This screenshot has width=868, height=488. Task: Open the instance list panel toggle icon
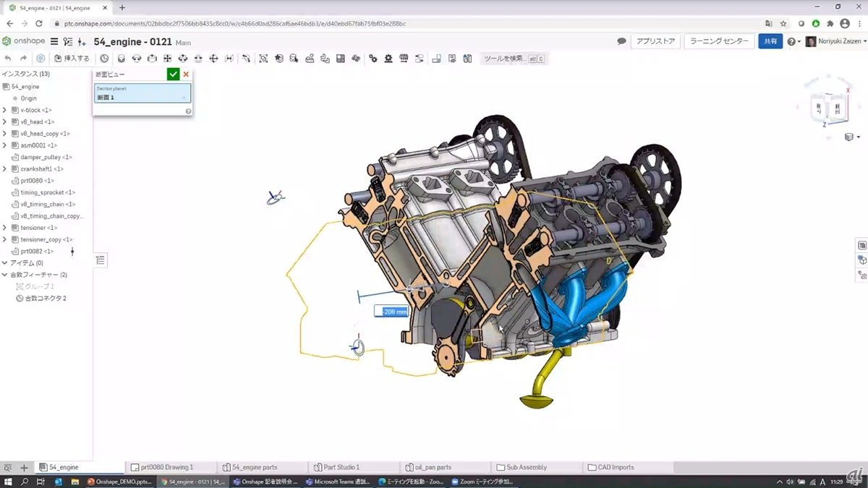(101, 260)
